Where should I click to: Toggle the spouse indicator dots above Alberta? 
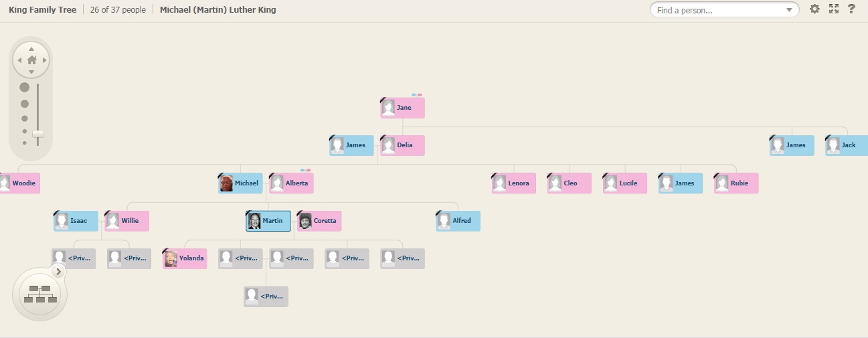click(x=305, y=170)
